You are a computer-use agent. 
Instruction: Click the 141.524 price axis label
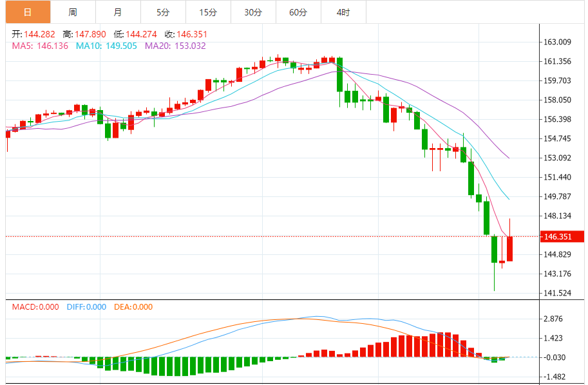point(558,293)
